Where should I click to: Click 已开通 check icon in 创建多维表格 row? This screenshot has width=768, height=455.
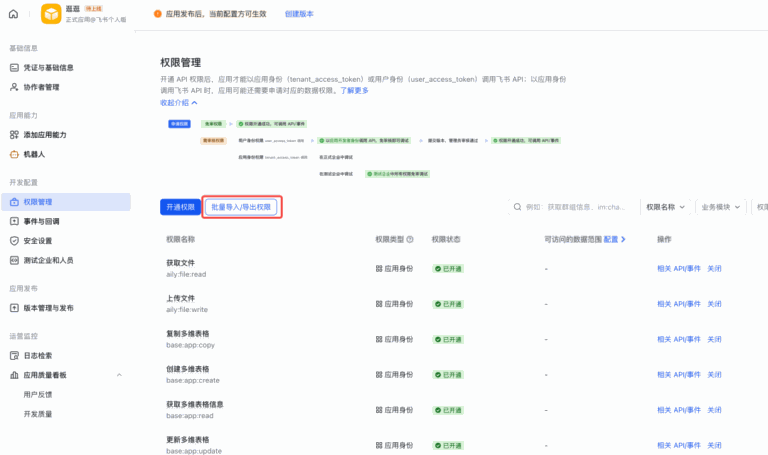point(438,375)
